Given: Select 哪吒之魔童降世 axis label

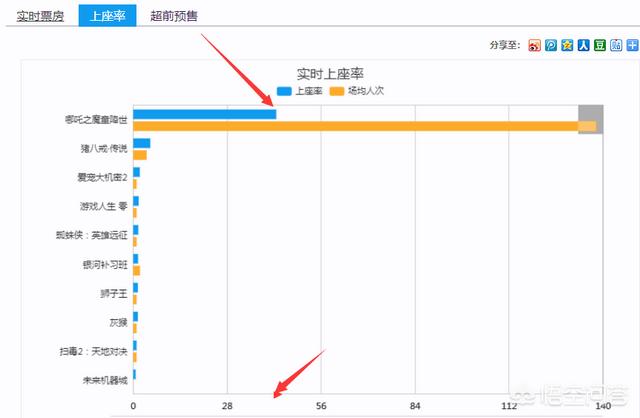Looking at the screenshot, I should click(96, 120).
